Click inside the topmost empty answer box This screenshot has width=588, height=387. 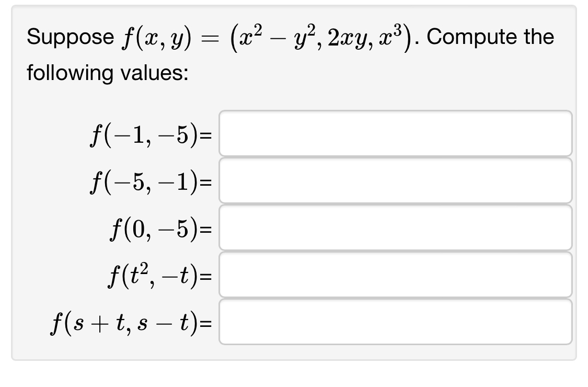click(x=395, y=133)
